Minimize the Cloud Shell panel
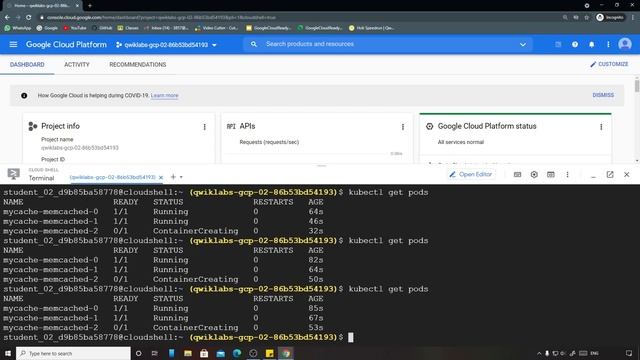Image resolution: width=640 pixels, height=360 pixels. click(593, 176)
